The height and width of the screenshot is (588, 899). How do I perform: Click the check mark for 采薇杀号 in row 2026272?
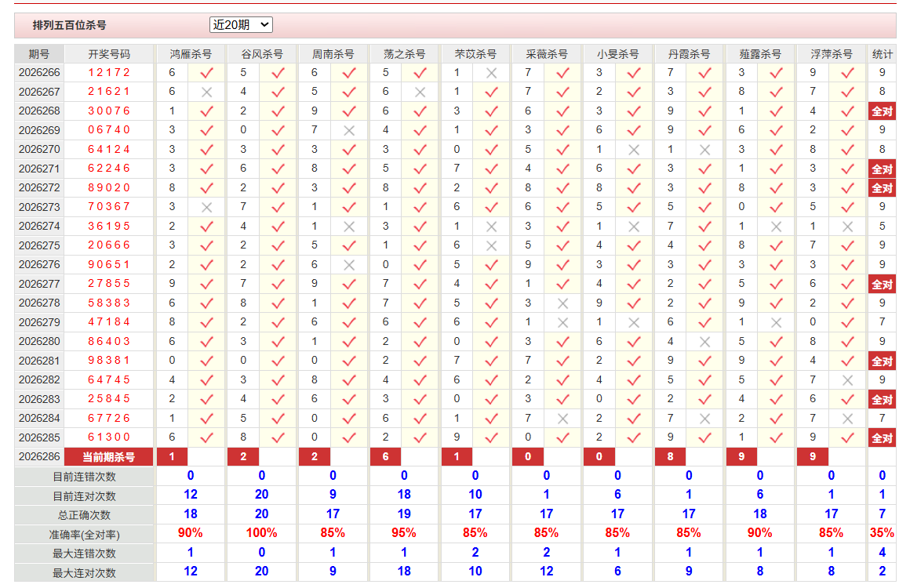(562, 188)
